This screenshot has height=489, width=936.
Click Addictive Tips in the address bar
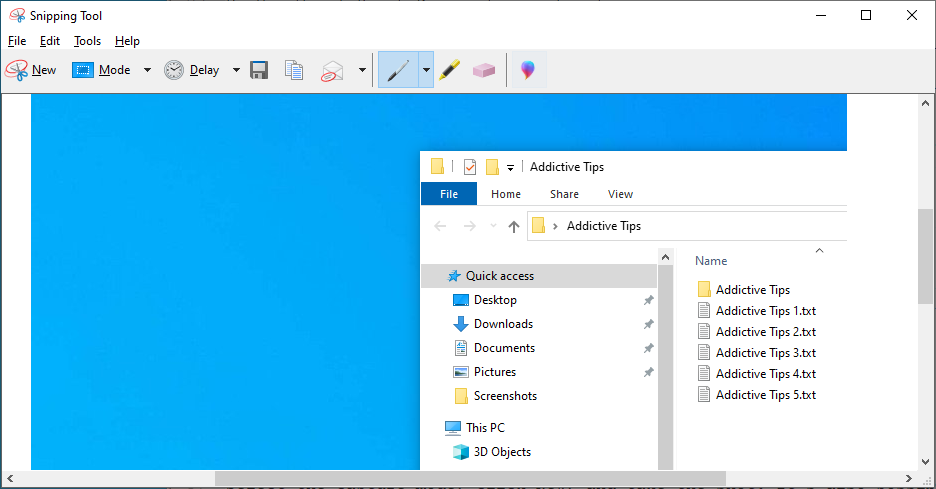tap(604, 226)
